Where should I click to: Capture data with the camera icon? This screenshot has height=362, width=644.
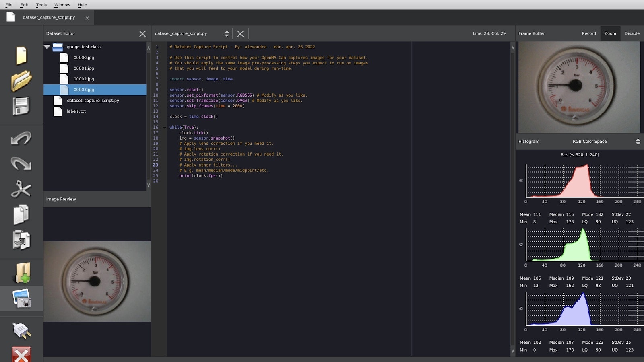click(x=21, y=299)
